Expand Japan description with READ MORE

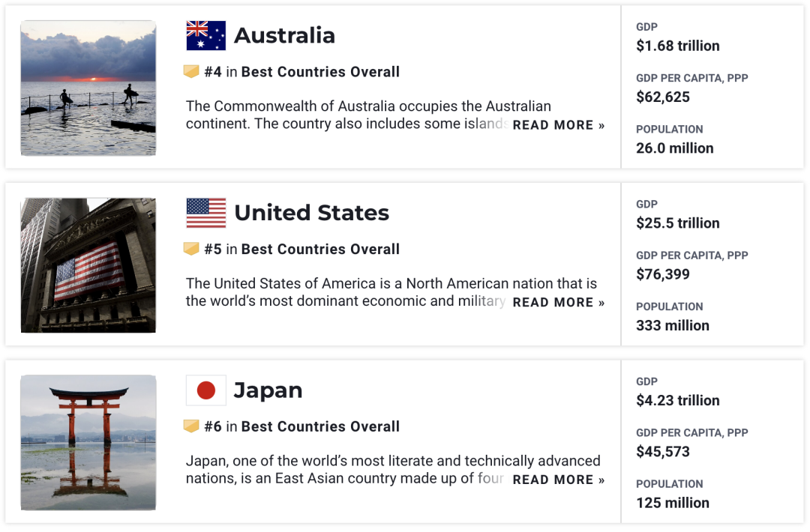pos(558,480)
